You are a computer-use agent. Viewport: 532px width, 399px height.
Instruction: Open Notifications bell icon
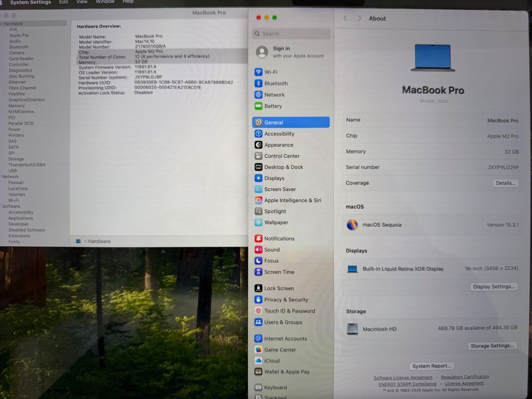(x=258, y=238)
